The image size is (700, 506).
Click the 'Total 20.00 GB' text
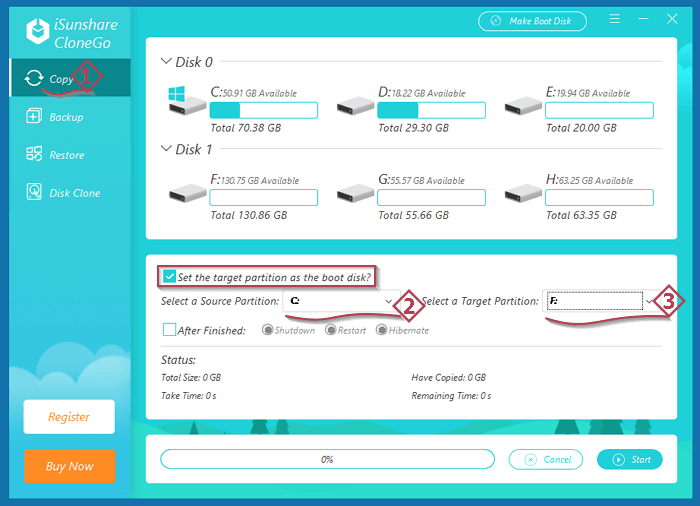pyautogui.click(x=581, y=128)
